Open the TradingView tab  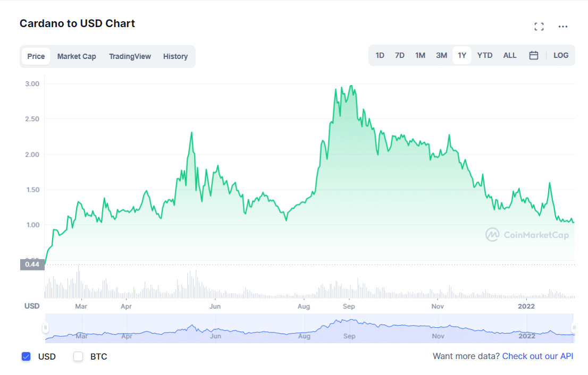(x=130, y=56)
